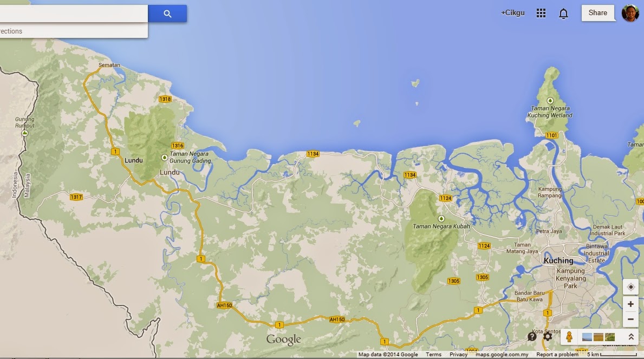
Task: Open the blue sky imagery thumbnail
Action: [x=587, y=337]
